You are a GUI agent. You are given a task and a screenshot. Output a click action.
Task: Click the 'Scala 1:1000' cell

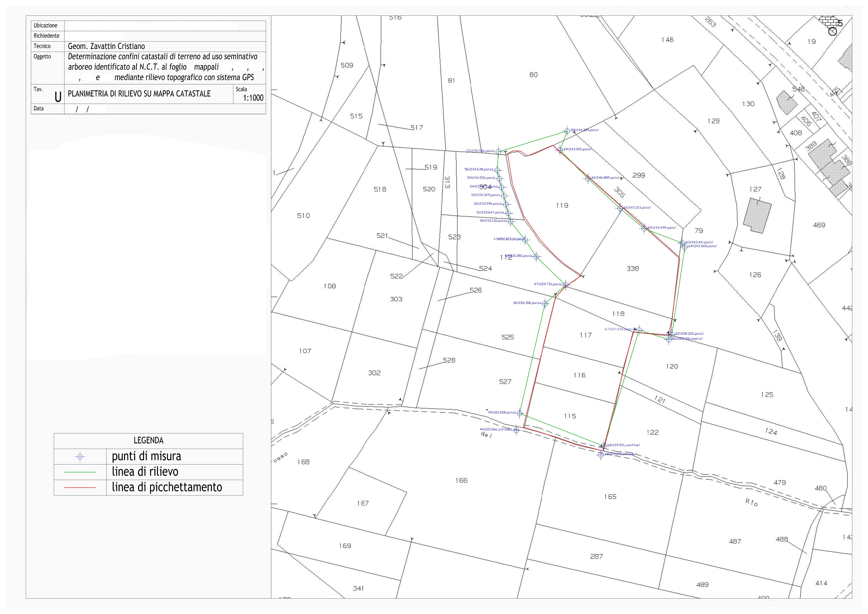250,94
